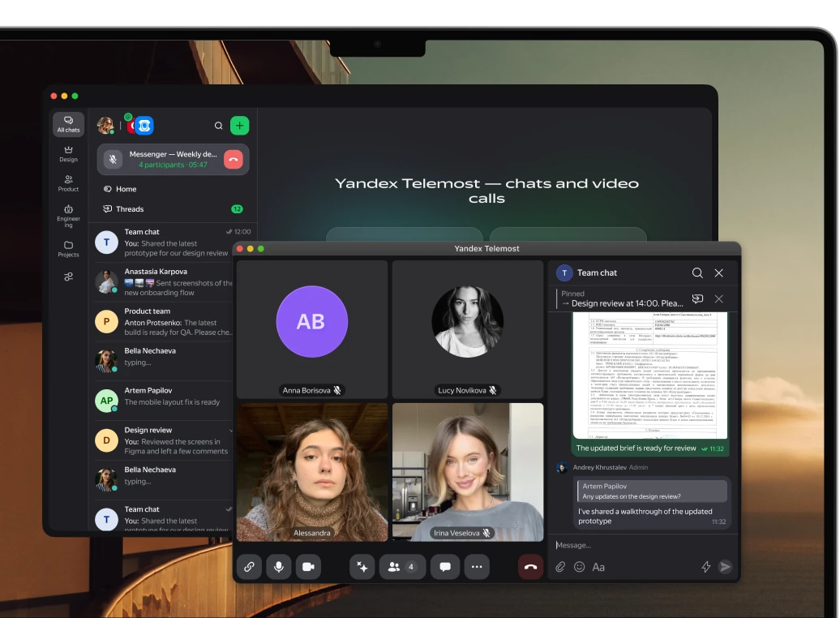Click the user profile avatar

(x=105, y=126)
